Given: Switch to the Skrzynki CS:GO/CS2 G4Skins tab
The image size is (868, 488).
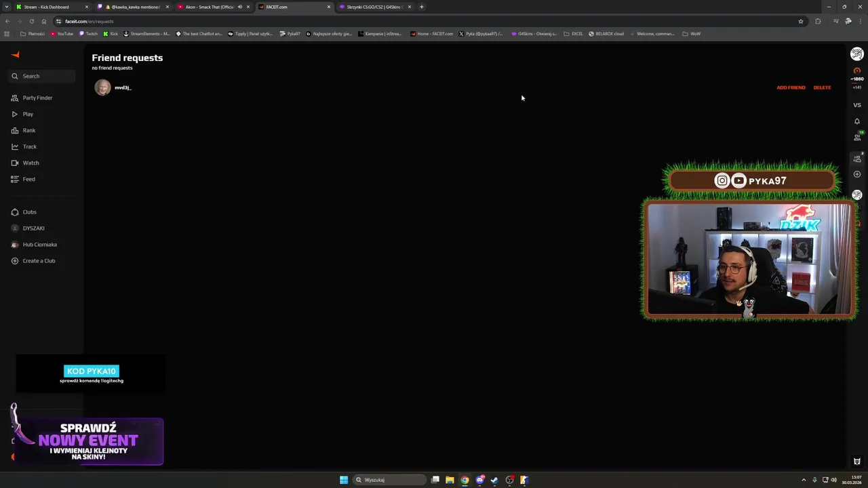Looking at the screenshot, I should pyautogui.click(x=374, y=7).
